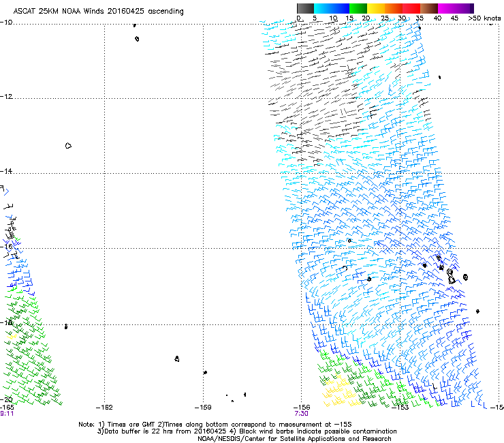The image size is (504, 443).
Task: Click the -12 latitude axis label
Action: pyautogui.click(x=6, y=97)
